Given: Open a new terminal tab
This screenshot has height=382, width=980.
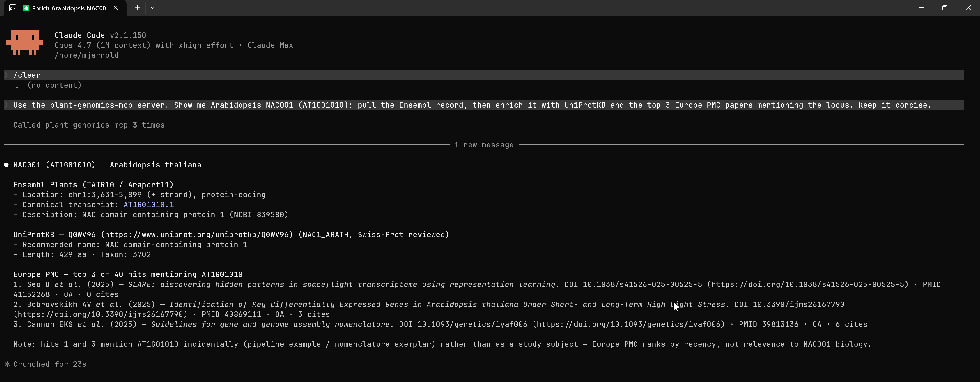Looking at the screenshot, I should (137, 8).
